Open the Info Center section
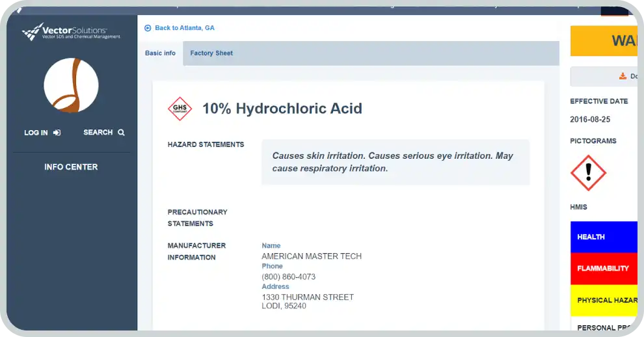 click(71, 167)
